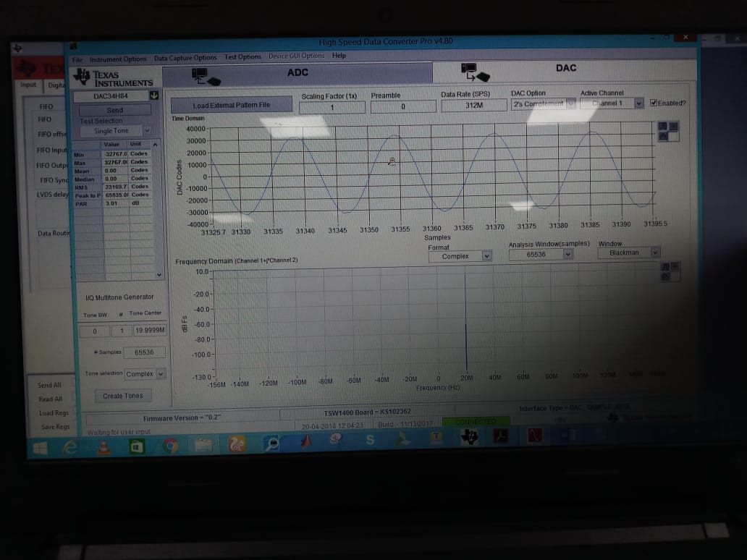This screenshot has height=560, width=747.
Task: Open Windows Store from taskbar
Action: pyautogui.click(x=137, y=446)
